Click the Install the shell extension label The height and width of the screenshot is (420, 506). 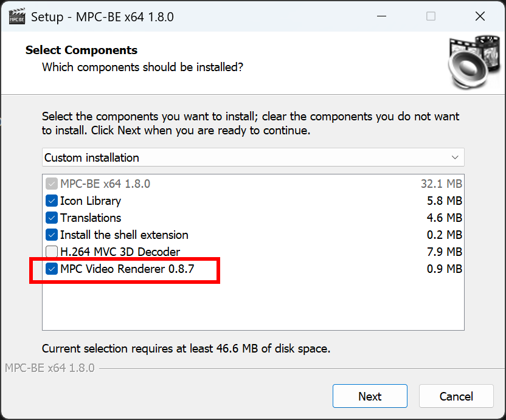click(x=124, y=235)
